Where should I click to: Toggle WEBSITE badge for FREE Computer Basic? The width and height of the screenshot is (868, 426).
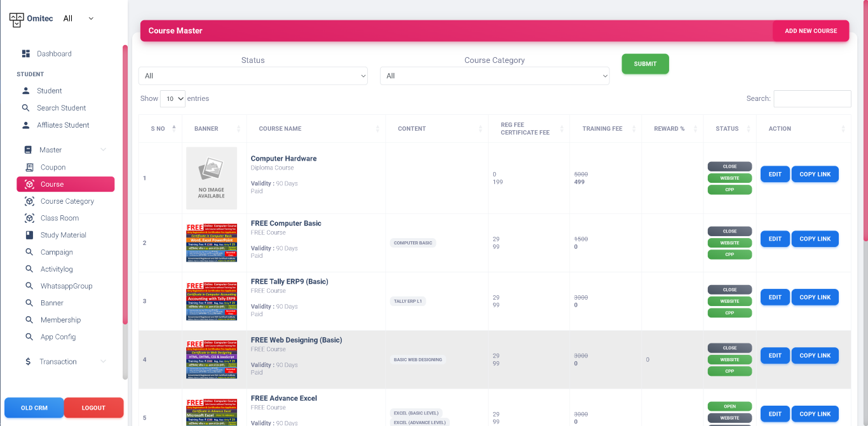[729, 243]
